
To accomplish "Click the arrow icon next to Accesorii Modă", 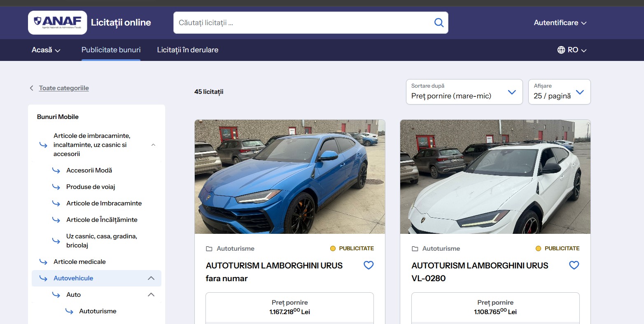I will (56, 170).
